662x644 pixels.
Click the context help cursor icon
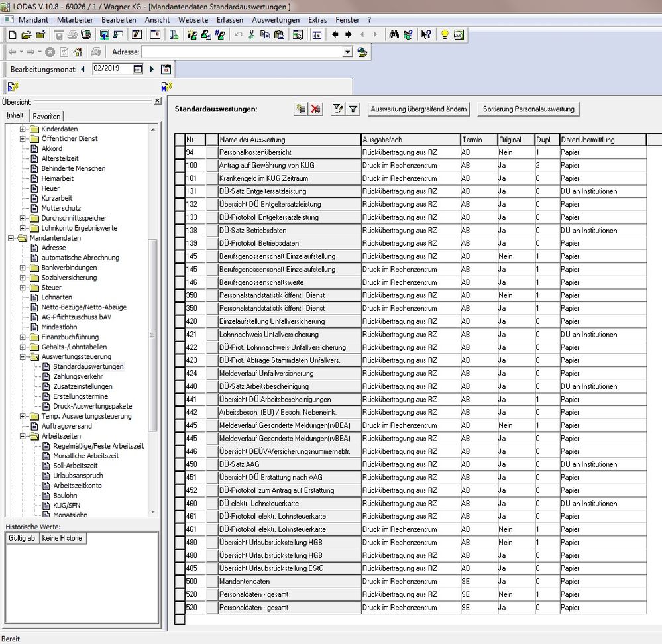pyautogui.click(x=426, y=34)
